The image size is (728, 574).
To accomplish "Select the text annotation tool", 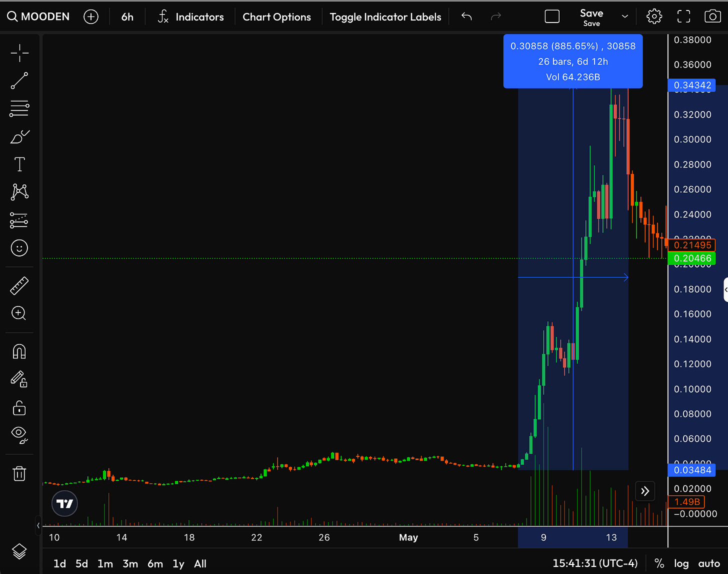I will coord(19,164).
